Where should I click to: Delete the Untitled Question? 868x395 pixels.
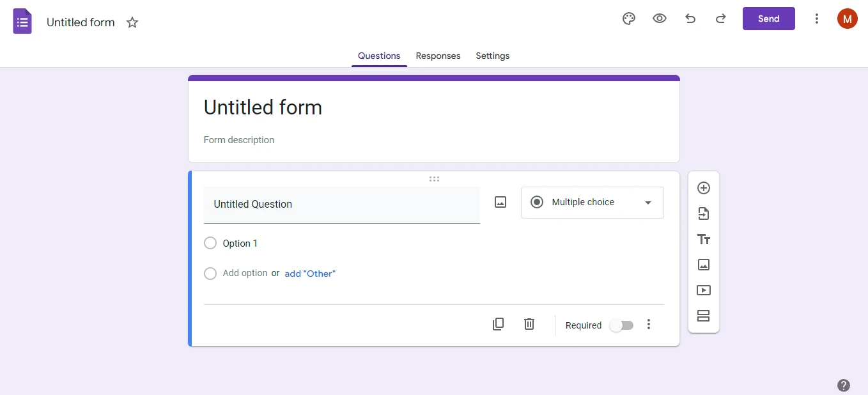tap(529, 324)
